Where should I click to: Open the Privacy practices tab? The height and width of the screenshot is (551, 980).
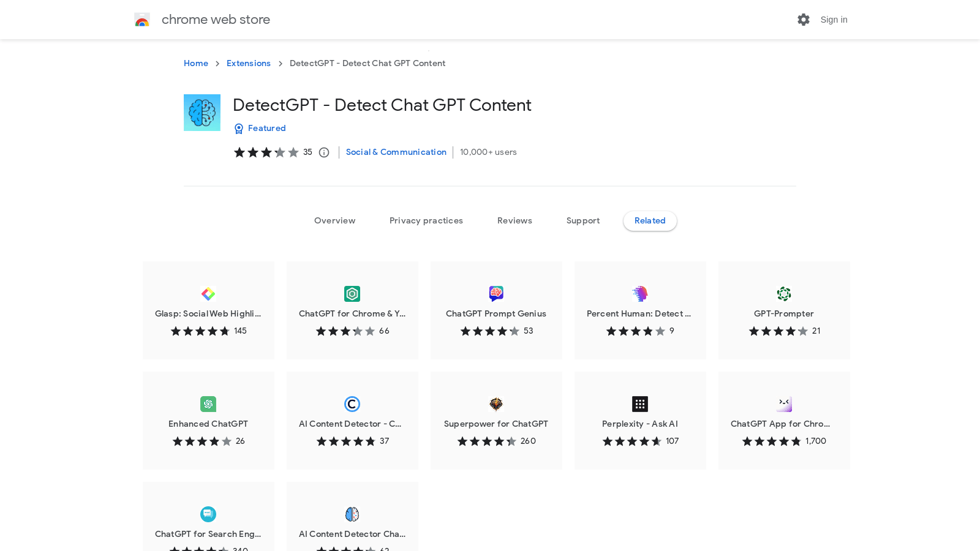426,221
